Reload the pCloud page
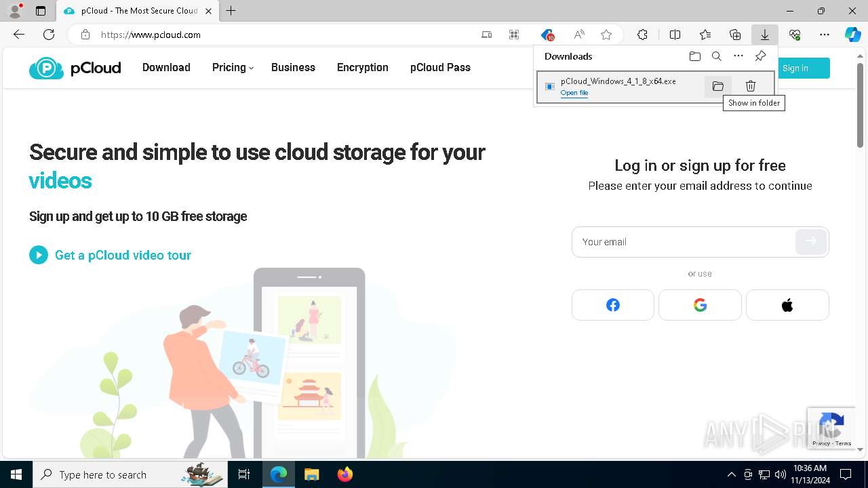 click(x=49, y=35)
